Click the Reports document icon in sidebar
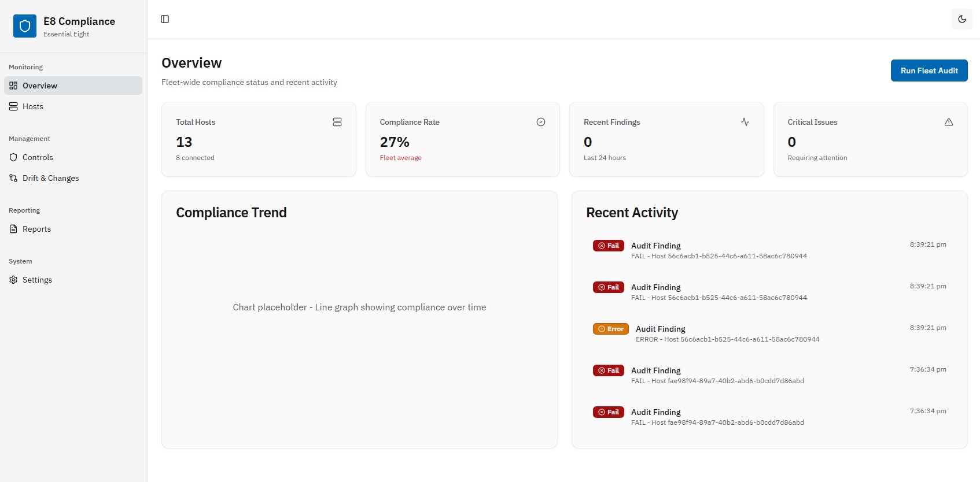 (13, 229)
